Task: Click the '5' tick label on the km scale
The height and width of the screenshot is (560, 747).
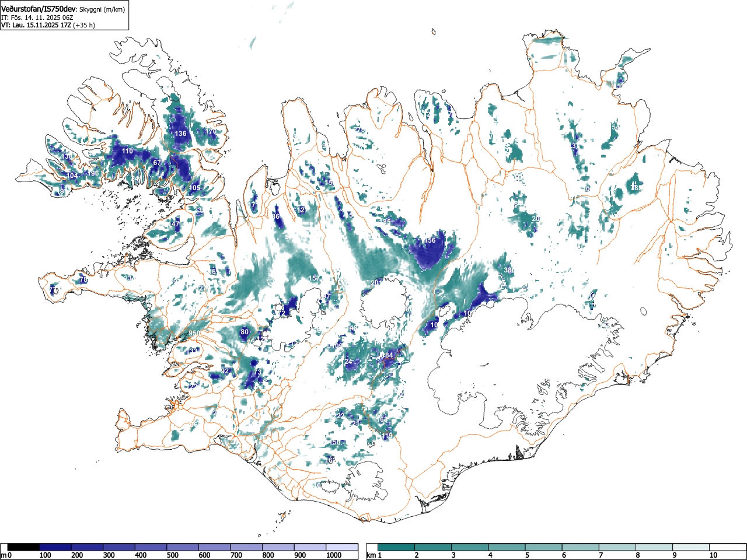Action: click(x=527, y=555)
